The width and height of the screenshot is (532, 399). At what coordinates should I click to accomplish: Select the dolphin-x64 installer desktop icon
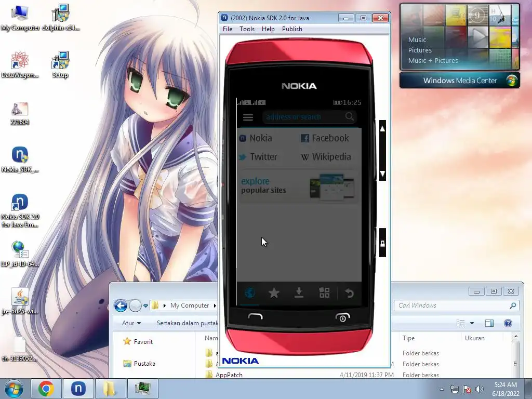(60, 18)
